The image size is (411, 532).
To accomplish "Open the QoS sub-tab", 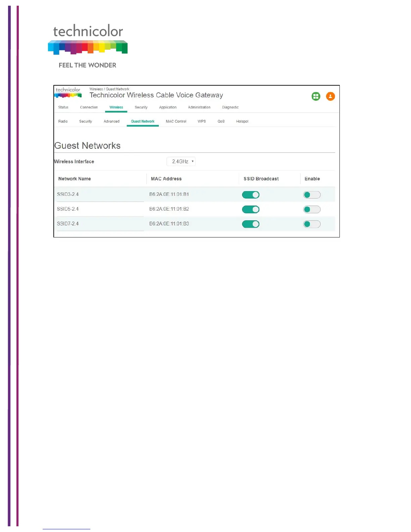I will point(221,122).
